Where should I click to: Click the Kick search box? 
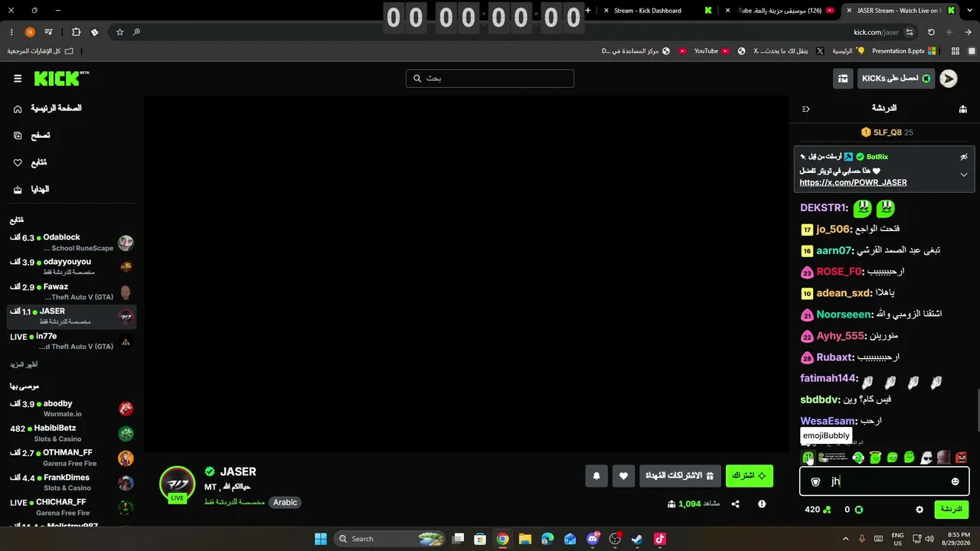pyautogui.click(x=490, y=79)
